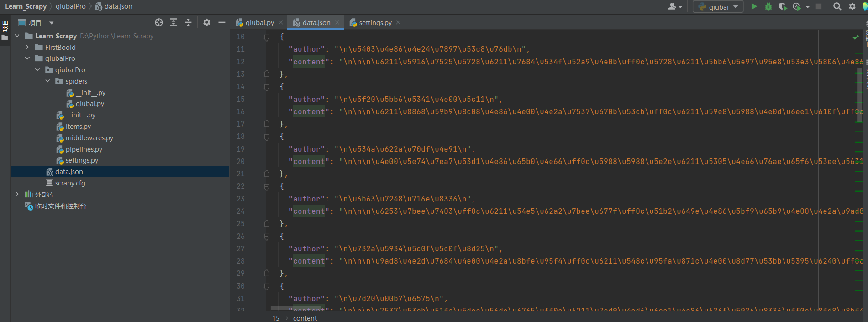Click the green inspection checkmark
The image size is (868, 322).
[855, 37]
